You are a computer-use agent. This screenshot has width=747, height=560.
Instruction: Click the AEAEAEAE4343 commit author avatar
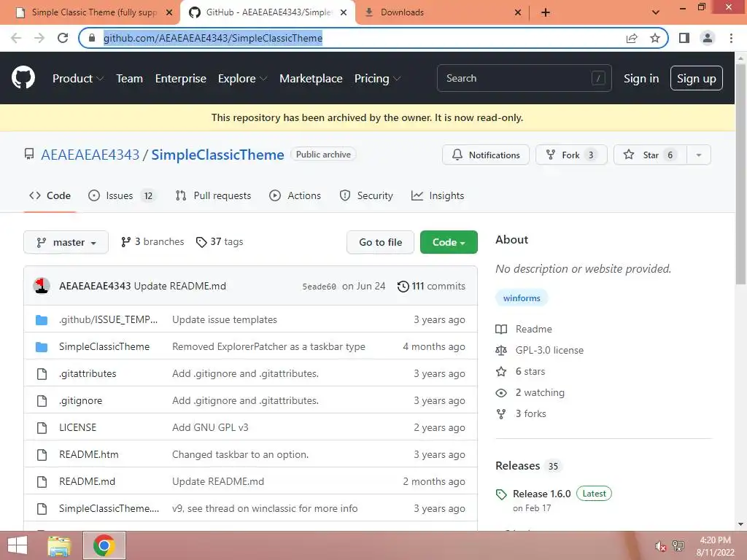42,286
